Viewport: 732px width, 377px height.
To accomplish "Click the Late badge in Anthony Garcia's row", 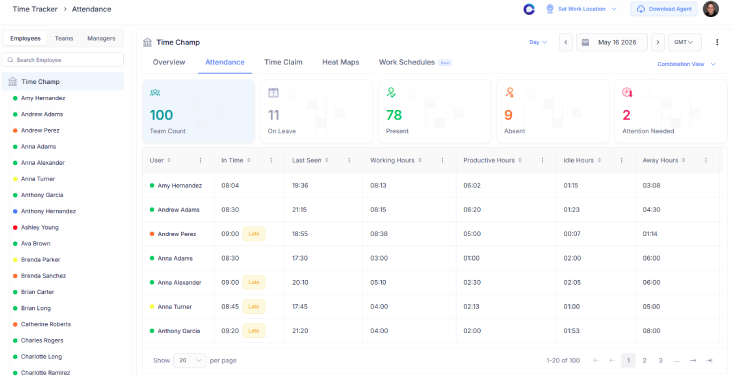I will coord(254,331).
